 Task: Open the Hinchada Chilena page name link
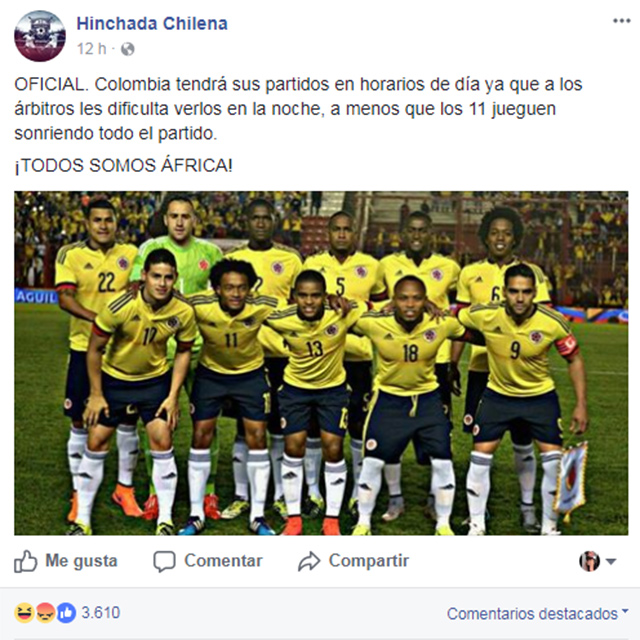tap(152, 24)
